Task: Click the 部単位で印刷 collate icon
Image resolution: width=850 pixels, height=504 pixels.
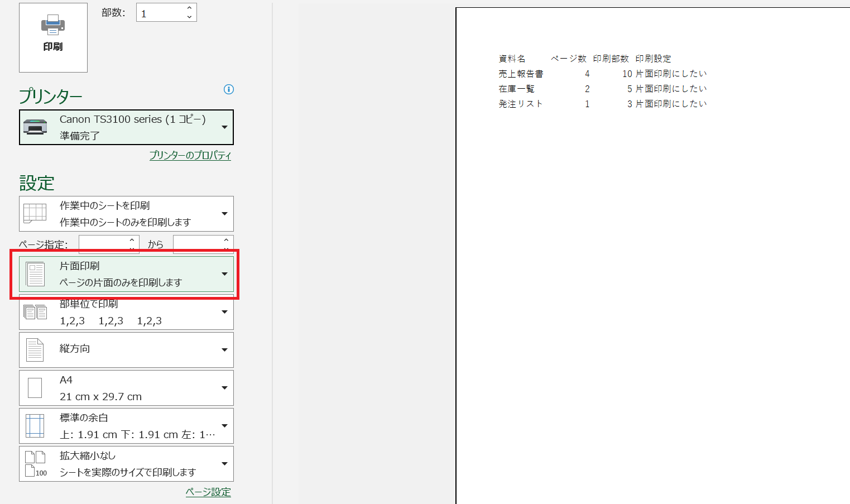Action: pyautogui.click(x=35, y=312)
